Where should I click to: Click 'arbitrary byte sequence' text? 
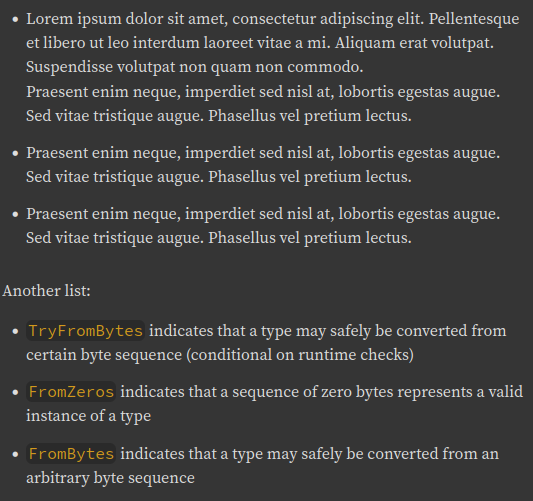coord(110,478)
